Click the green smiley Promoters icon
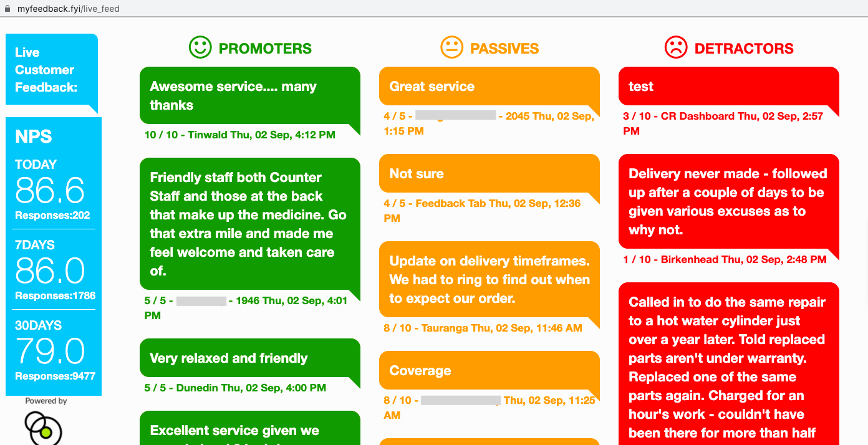The image size is (868, 445). [200, 47]
